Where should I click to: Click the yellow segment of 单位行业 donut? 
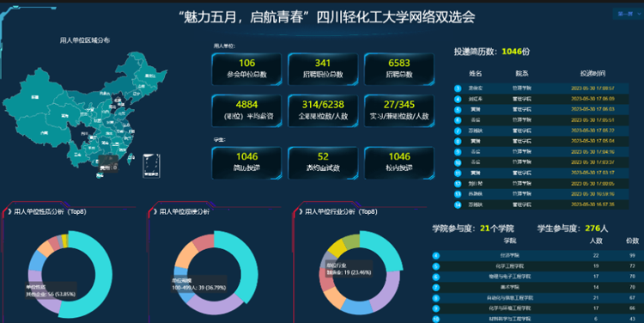click(337, 248)
